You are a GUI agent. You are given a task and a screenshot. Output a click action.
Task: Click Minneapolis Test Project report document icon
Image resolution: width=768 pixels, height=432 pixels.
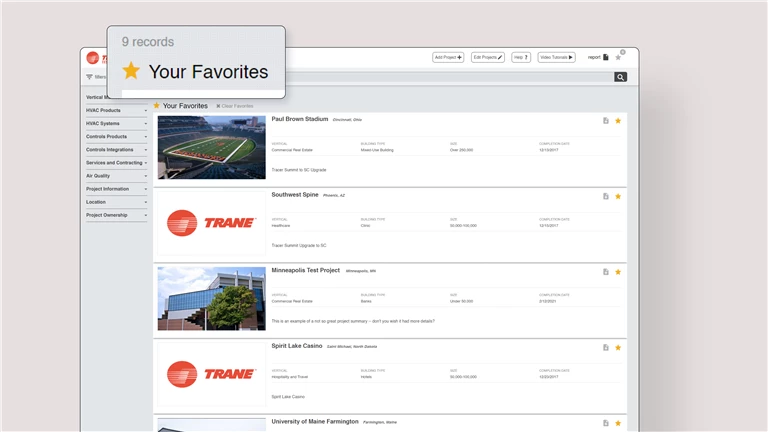606,272
